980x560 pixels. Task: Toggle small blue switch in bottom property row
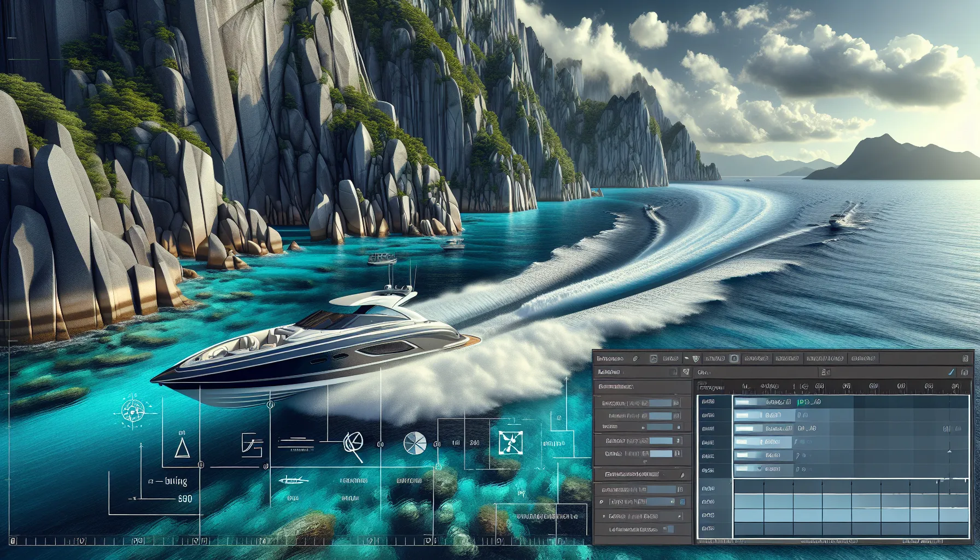668,529
